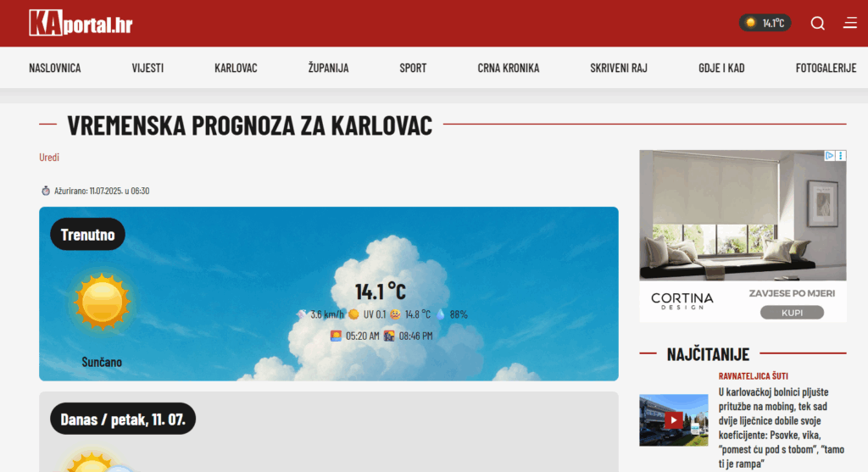Go to SPORT section
The image size is (868, 472).
click(413, 68)
